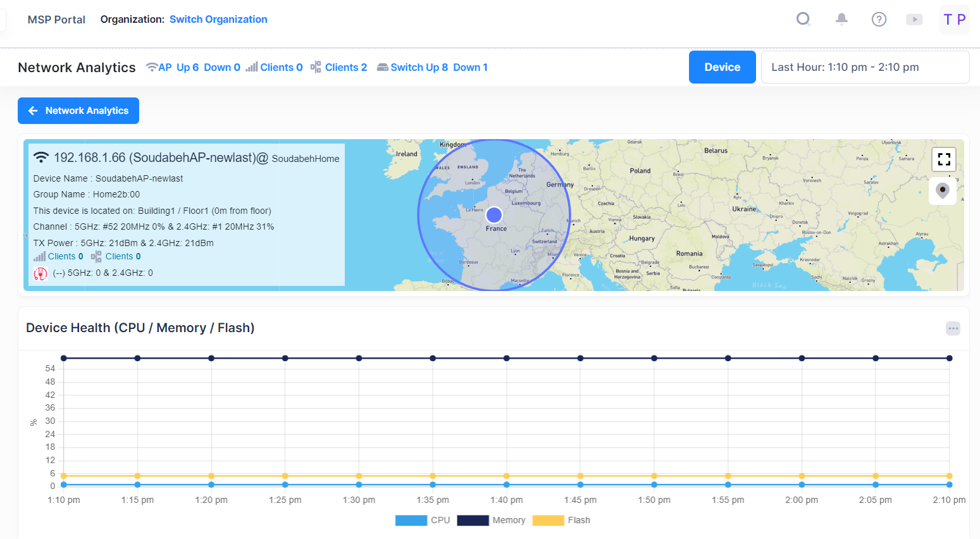Open the notifications bell icon
Screen dimensions: 980x539
[841, 19]
